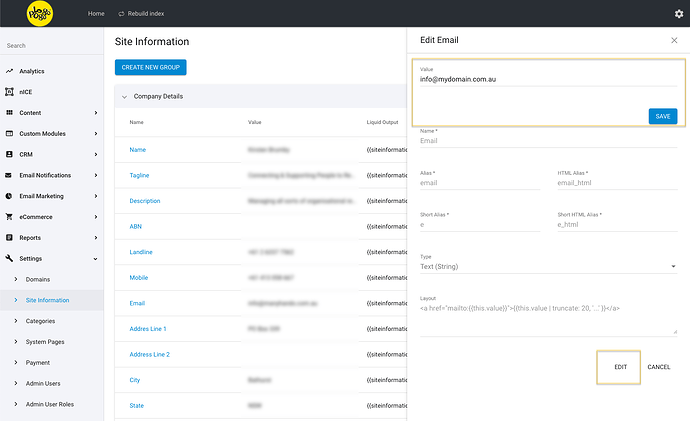Click the Email Marketing pie icon
The width and height of the screenshot is (690, 421).
point(9,196)
